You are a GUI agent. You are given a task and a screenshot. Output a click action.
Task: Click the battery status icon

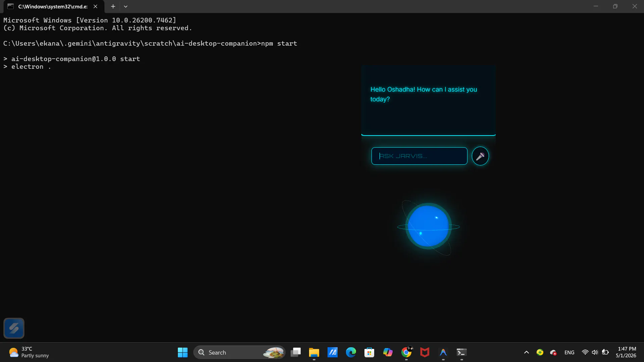pos(605,352)
